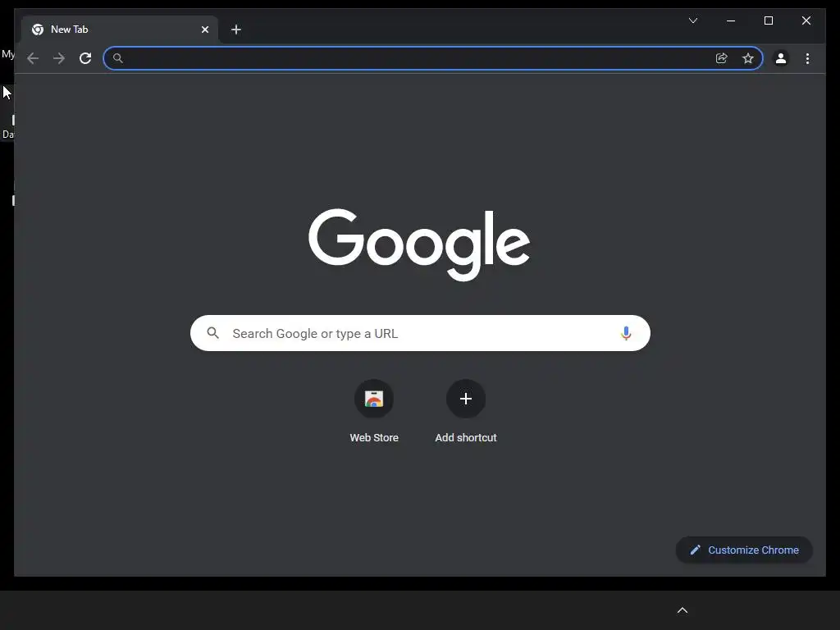Click the magnifier icon in Google search box
The image size is (840, 630).
coord(212,333)
